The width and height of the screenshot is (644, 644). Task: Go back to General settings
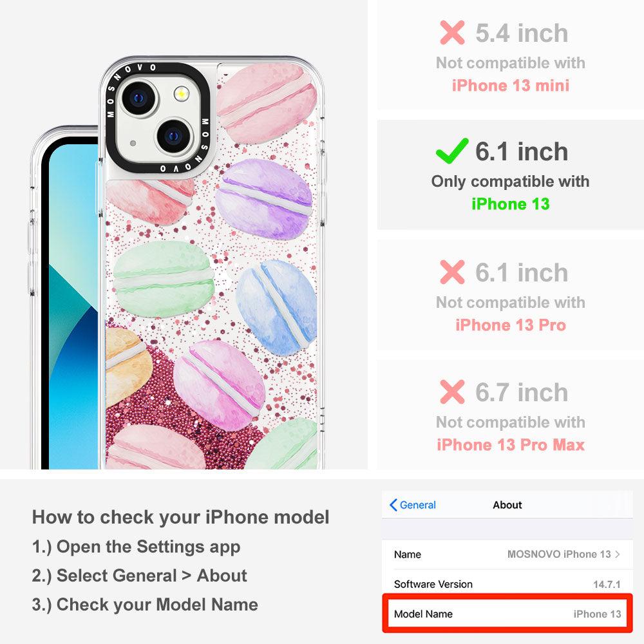pos(413,505)
